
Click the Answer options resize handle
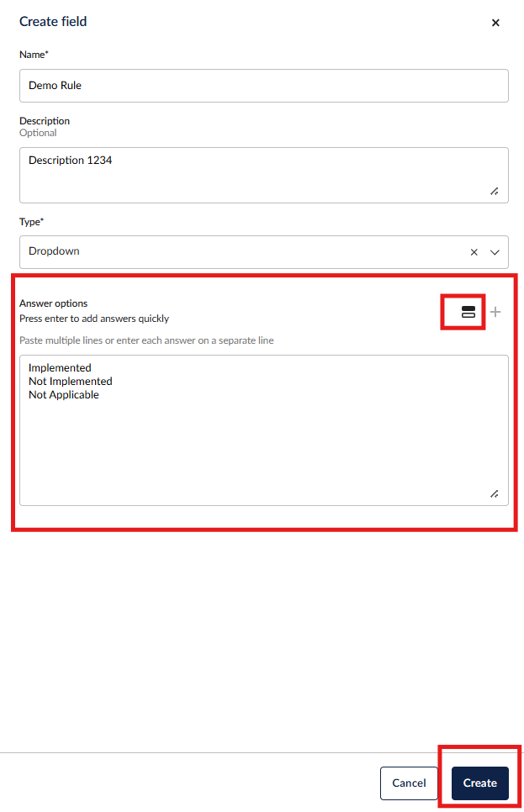pos(495,494)
